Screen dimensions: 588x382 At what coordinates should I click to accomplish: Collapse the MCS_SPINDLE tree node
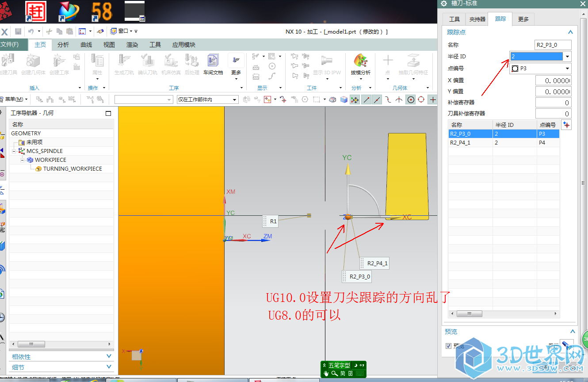[x=14, y=151]
